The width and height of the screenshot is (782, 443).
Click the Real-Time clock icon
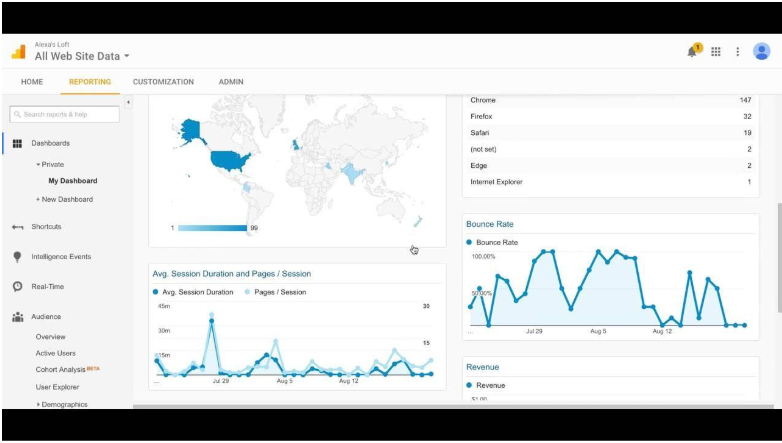[x=17, y=287]
